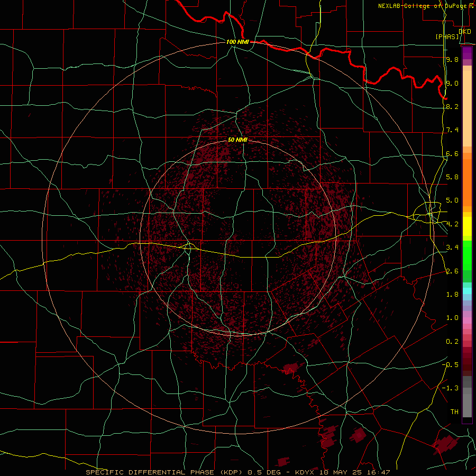Click the "10 MAY 25" date in the footer
The width and height of the screenshot is (476, 476).
pyautogui.click(x=341, y=472)
